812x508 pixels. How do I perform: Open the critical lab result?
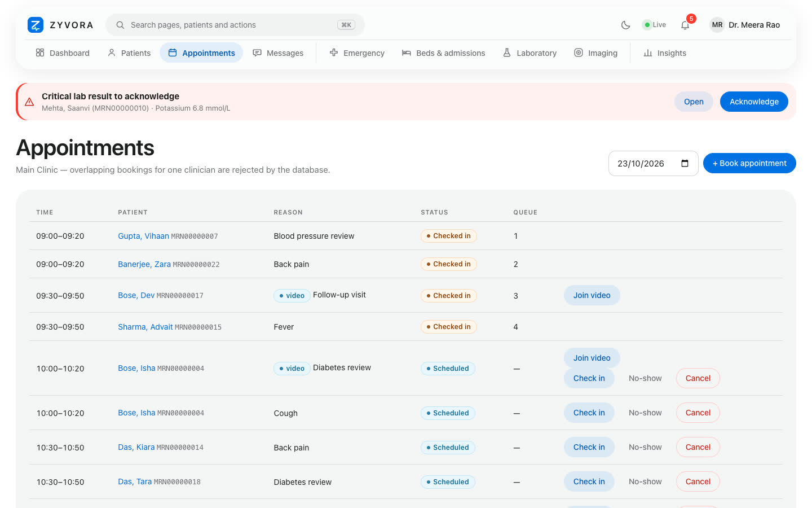[x=694, y=102]
